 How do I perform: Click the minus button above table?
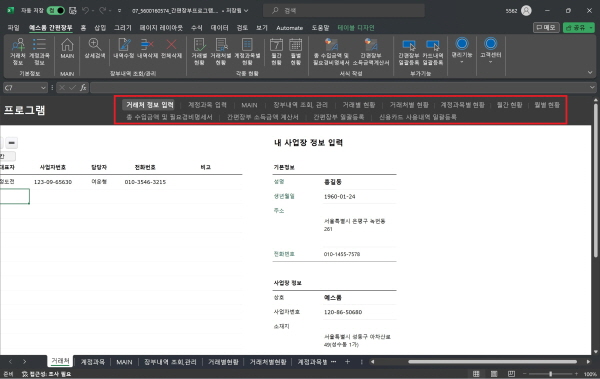tap(11, 143)
